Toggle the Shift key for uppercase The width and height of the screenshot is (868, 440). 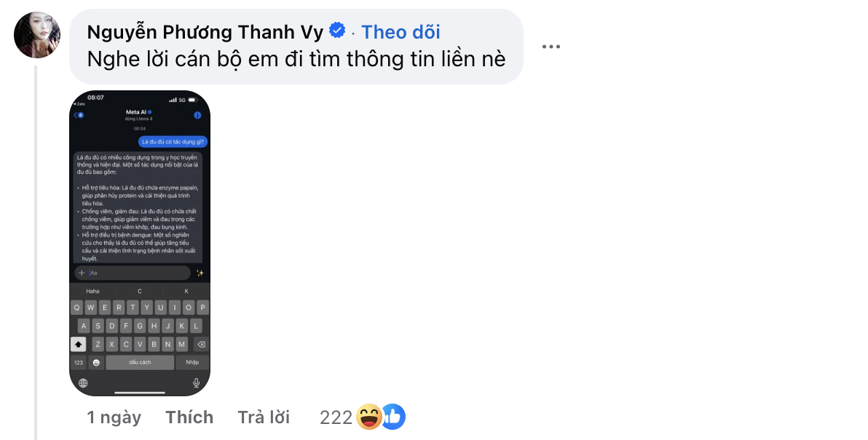[78, 343]
